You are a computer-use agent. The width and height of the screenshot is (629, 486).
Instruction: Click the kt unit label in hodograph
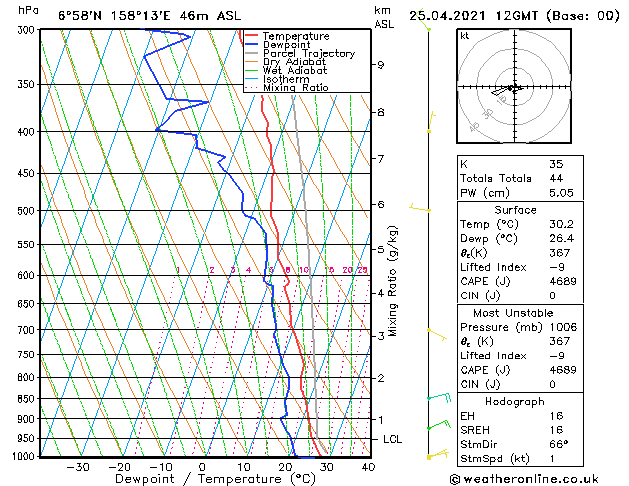coord(465,36)
